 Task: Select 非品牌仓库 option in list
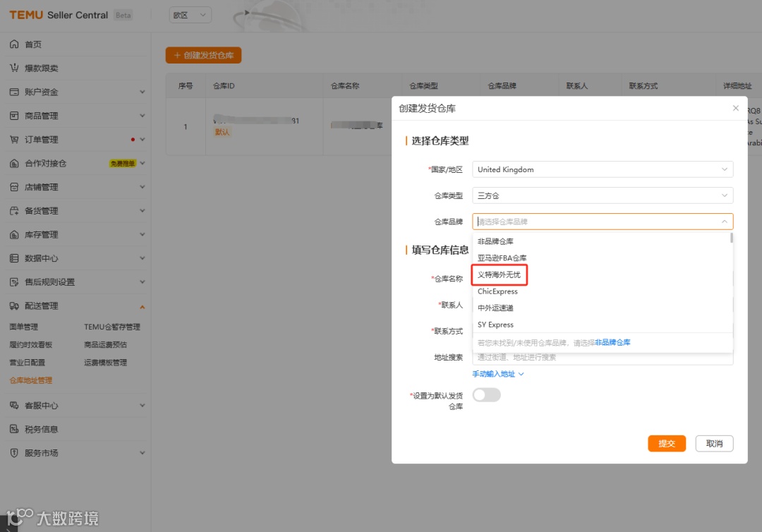pos(600,241)
